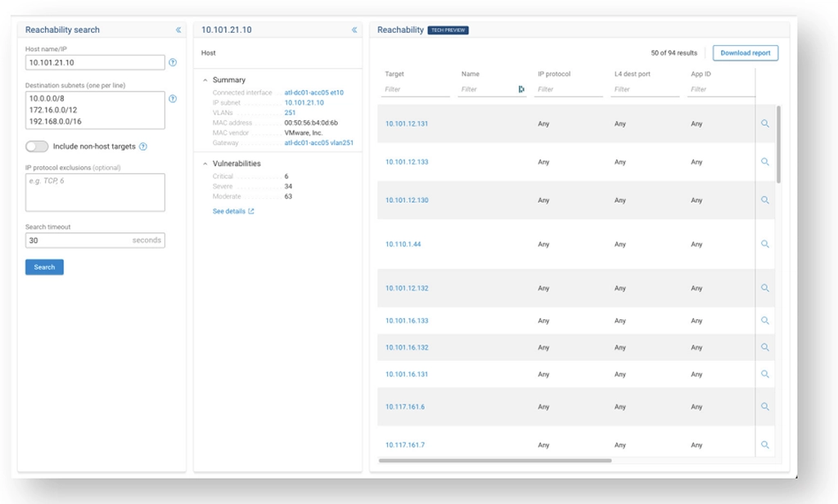Click the Search button
Image resolution: width=838 pixels, height=504 pixels.
point(44,267)
